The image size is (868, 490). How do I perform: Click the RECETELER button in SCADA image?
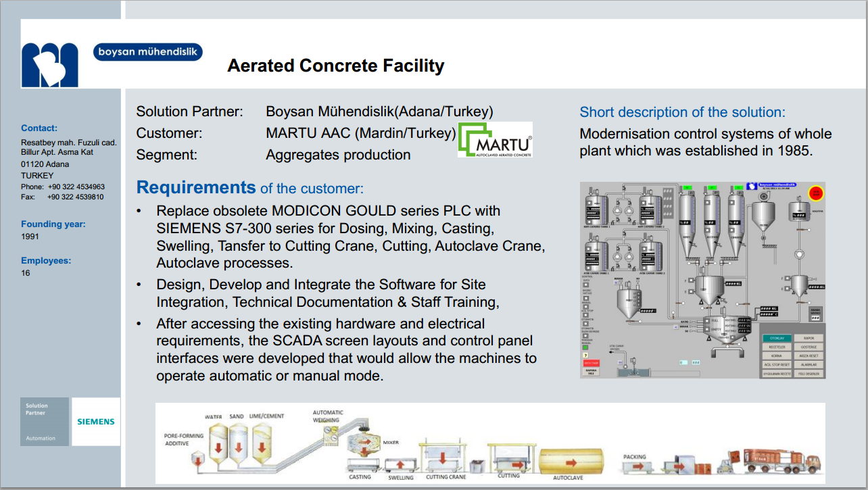776,347
